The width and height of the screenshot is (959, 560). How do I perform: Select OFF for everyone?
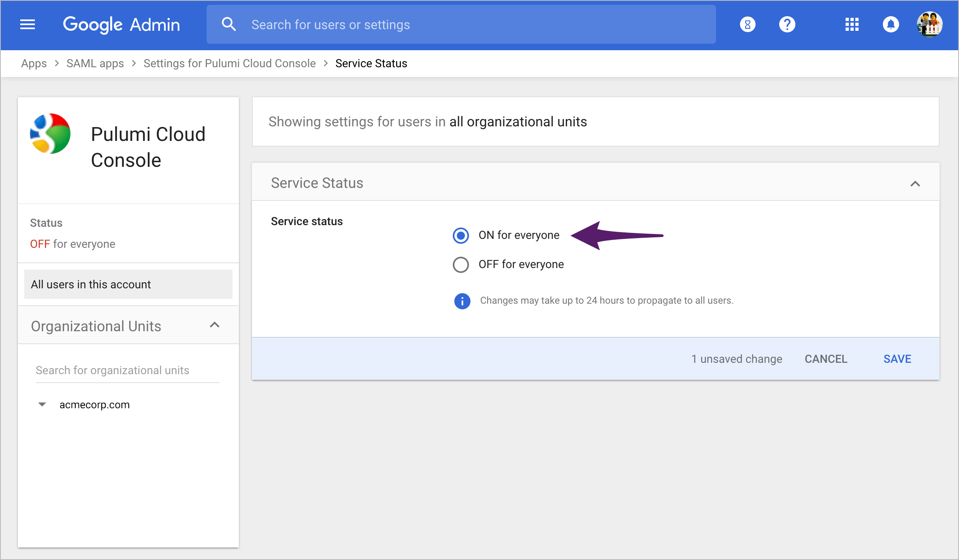click(x=460, y=265)
